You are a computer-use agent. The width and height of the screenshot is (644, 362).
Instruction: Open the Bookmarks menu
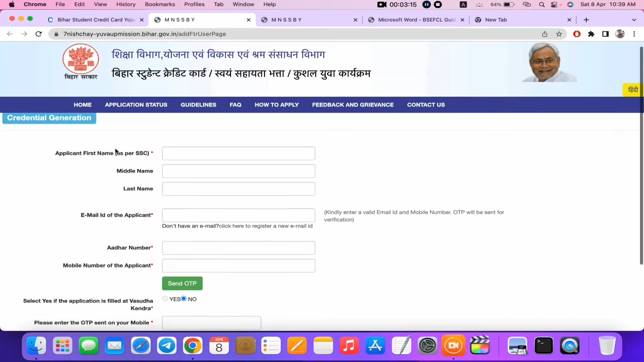tap(160, 4)
